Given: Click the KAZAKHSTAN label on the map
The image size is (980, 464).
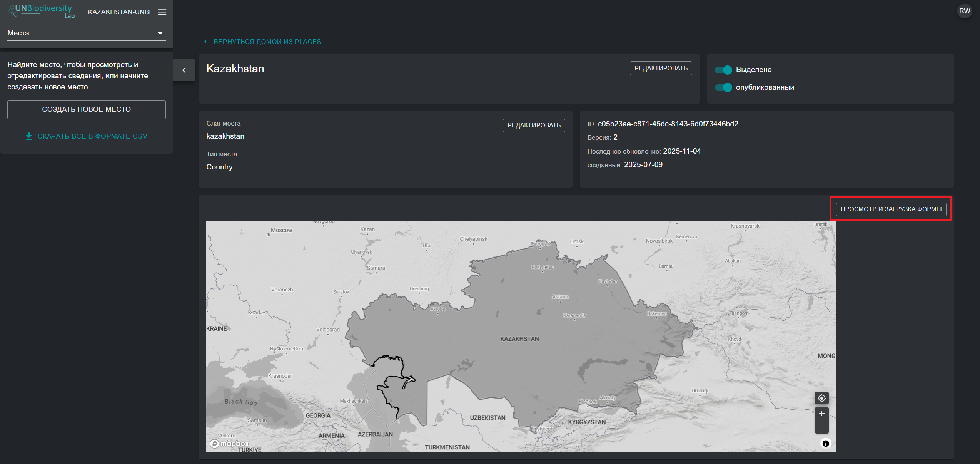Looking at the screenshot, I should tap(519, 339).
